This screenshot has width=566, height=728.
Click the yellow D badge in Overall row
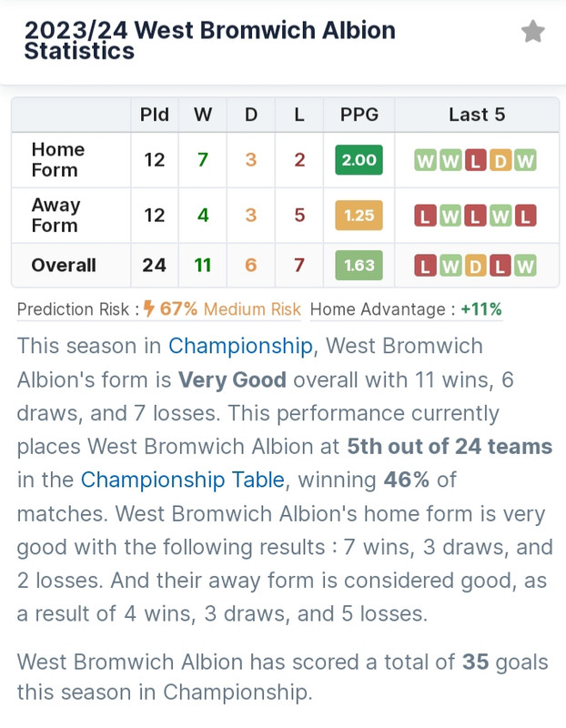(475, 266)
